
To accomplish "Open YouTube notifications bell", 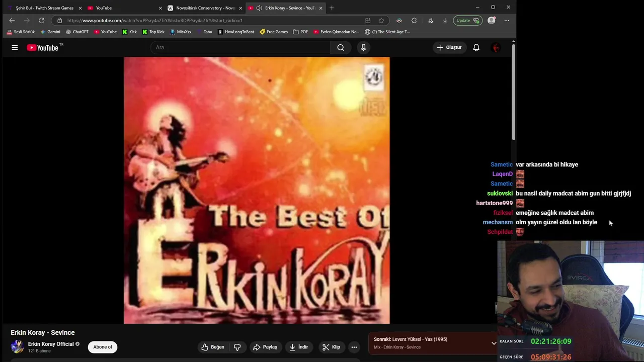I will coord(476,48).
